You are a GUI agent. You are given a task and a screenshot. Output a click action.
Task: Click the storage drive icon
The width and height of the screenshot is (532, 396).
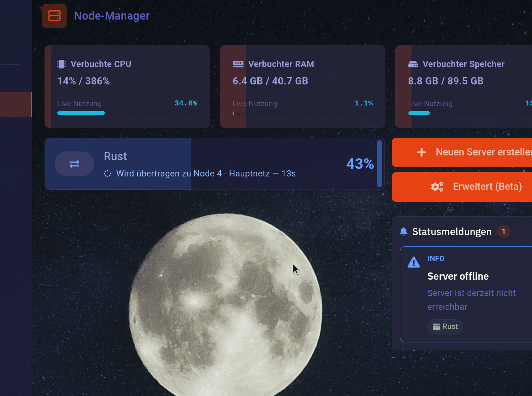point(413,64)
